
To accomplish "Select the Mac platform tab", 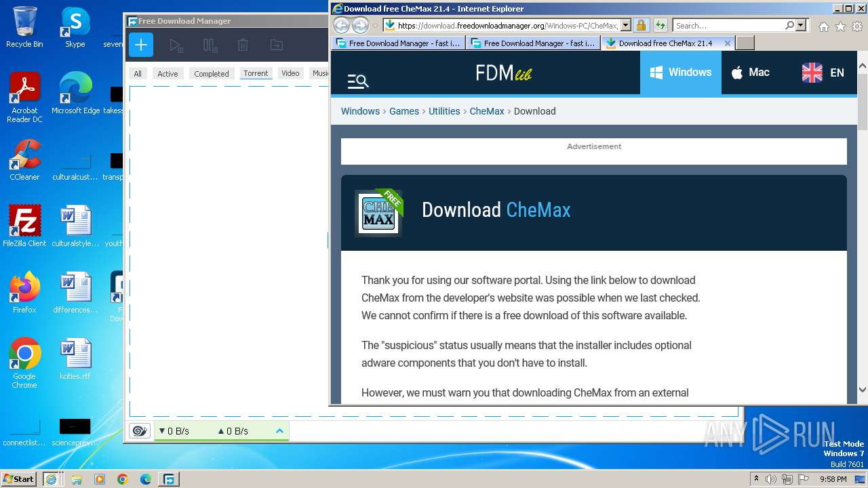I will coord(750,73).
